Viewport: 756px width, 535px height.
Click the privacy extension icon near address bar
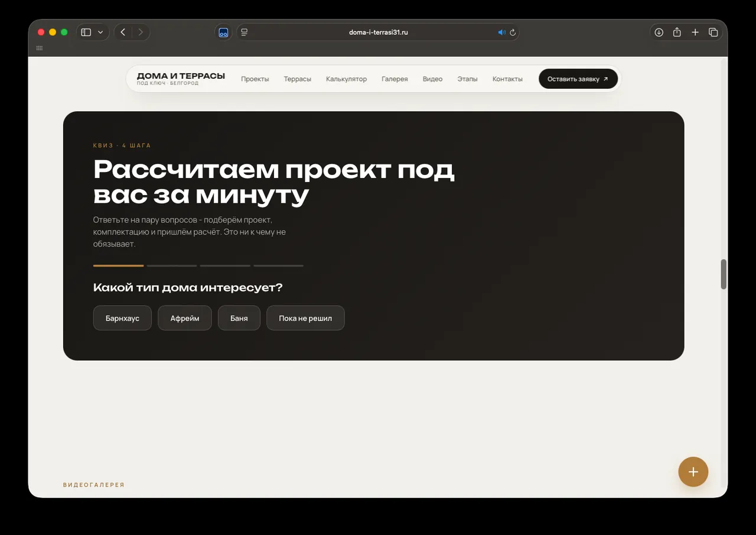(x=223, y=33)
